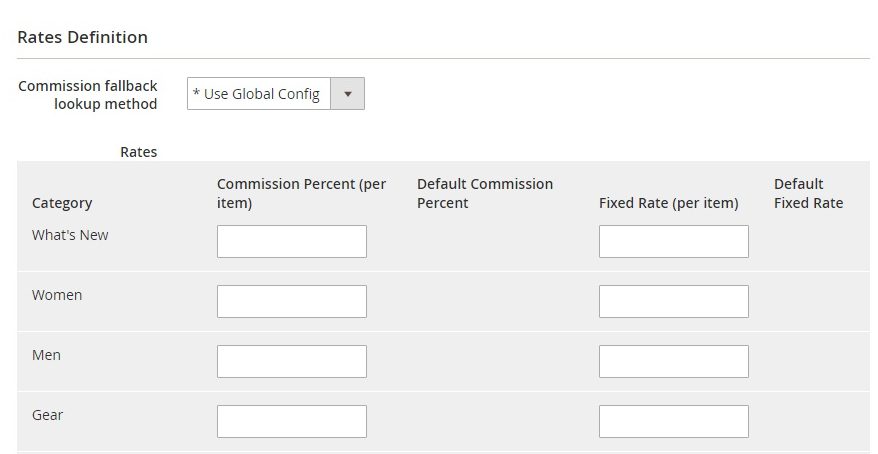Open the Use Global Config dropdown
Viewport: 878px width, 454px height.
point(275,93)
